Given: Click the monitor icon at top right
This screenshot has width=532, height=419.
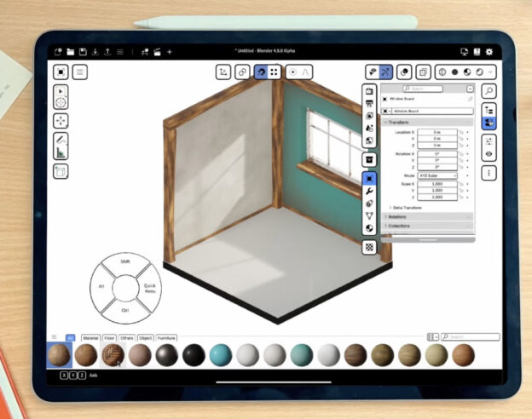Looking at the screenshot, I should pyautogui.click(x=464, y=52).
